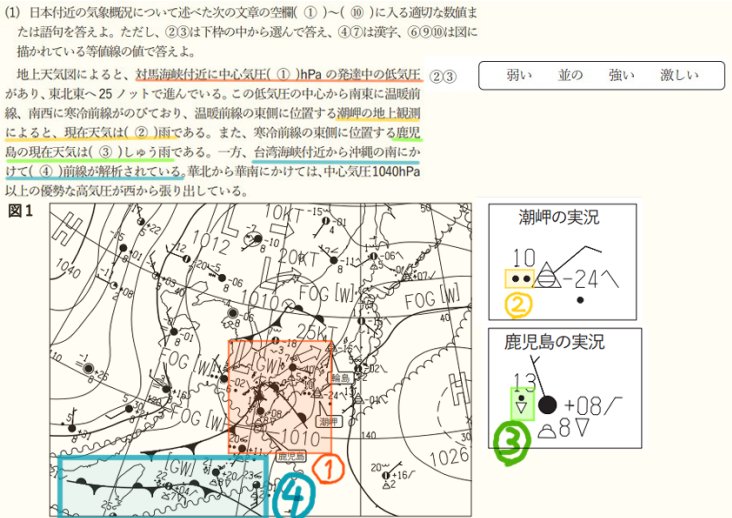The image size is (732, 518).
Task: Click the H high-pressure symbol beside 1026
Action: coord(458,390)
